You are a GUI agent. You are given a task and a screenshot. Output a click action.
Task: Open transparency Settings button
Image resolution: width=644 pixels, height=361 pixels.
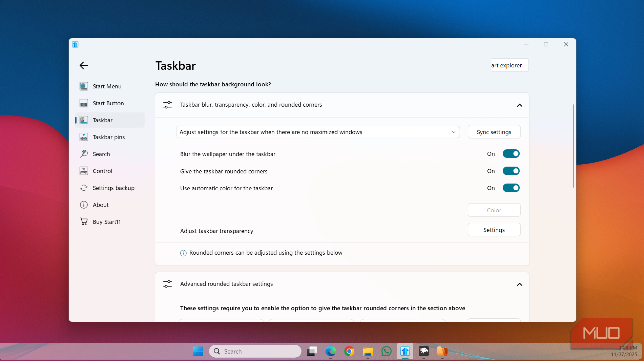click(494, 230)
